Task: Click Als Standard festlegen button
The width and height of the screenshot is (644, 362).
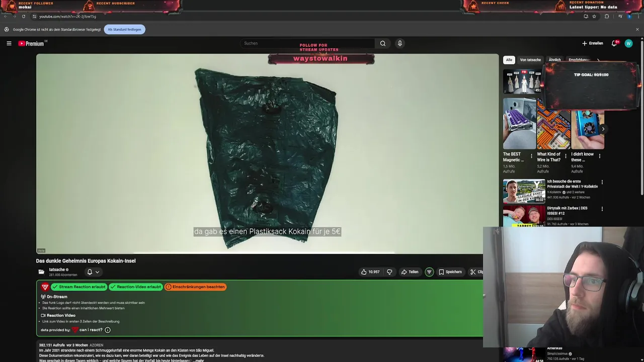Action: point(124,29)
